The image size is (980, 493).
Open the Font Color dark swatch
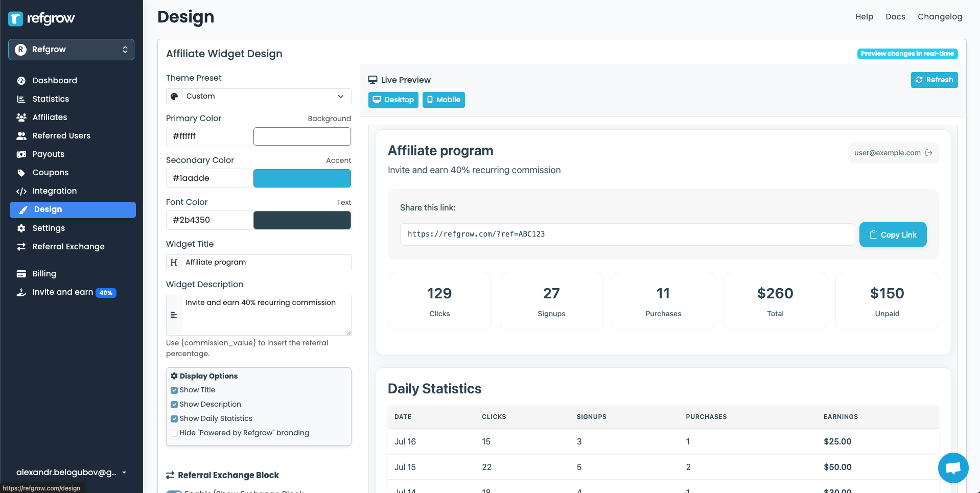click(302, 220)
